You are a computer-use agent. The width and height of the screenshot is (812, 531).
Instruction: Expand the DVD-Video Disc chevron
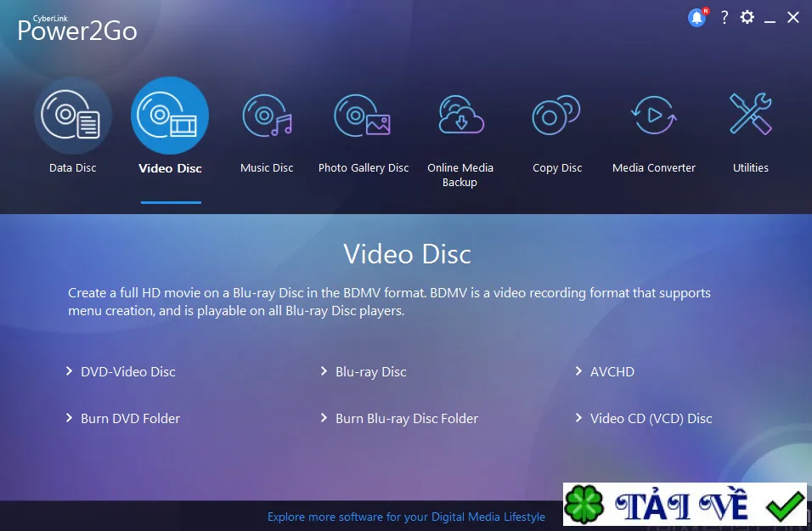click(69, 371)
